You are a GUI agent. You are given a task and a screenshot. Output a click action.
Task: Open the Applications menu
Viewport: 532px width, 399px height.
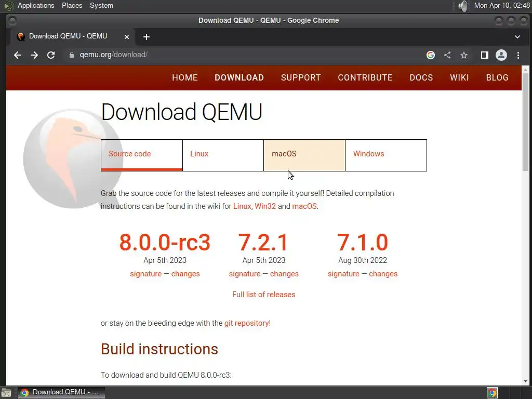coord(36,5)
